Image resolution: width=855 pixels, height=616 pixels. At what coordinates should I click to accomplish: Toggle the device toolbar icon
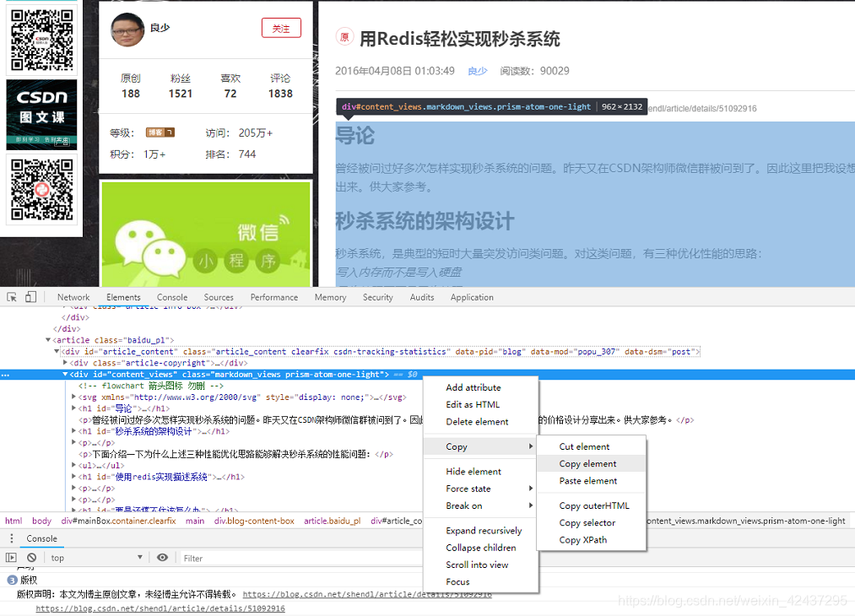pos(31,297)
